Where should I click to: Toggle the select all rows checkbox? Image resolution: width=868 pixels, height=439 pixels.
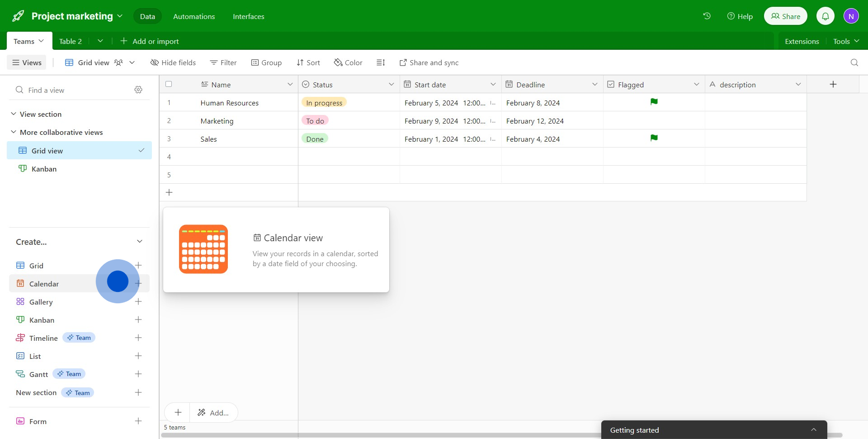click(x=169, y=84)
